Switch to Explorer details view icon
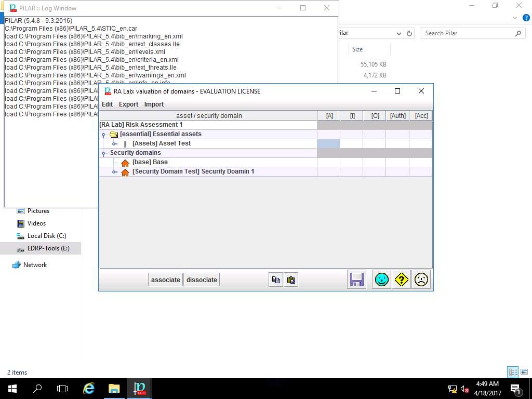Viewport: 532px width, 399px height. (513, 372)
